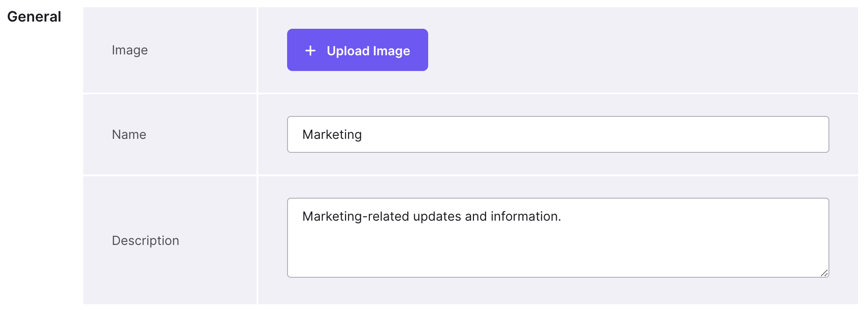Viewport: 868px width, 311px height.
Task: Grab the Description textarea resize handle
Action: 824,273
